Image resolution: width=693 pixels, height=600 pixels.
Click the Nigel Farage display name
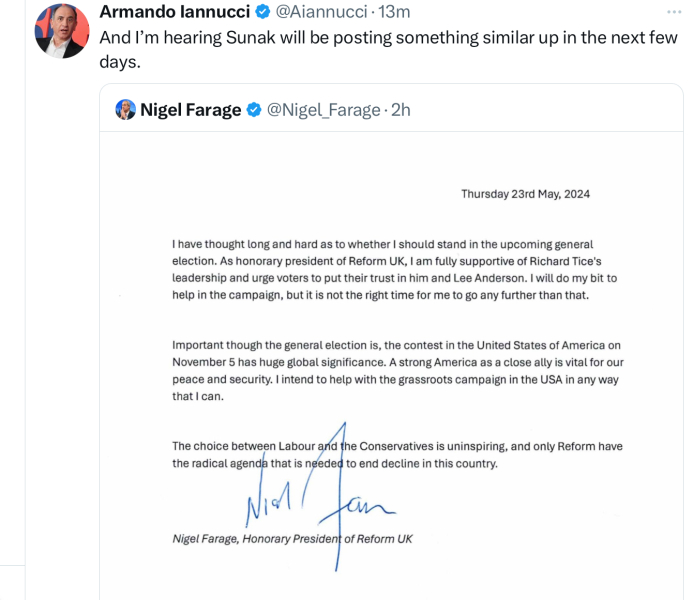pyautogui.click(x=190, y=110)
